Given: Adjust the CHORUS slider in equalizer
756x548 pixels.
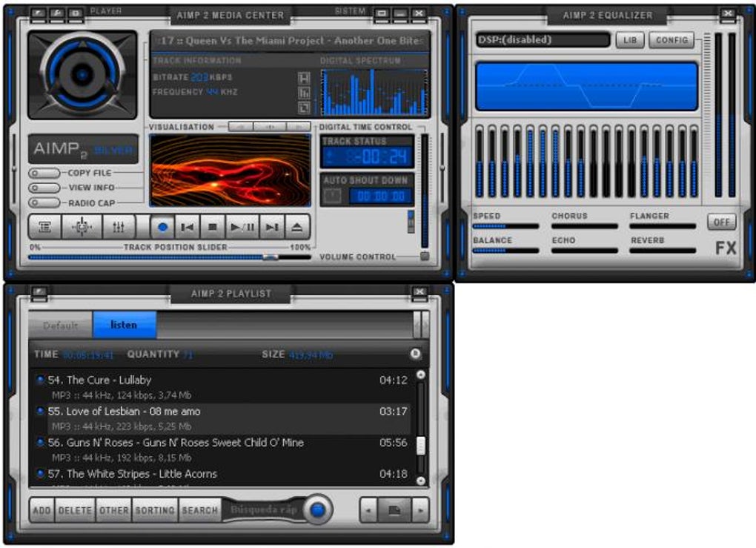Looking at the screenshot, I should pyautogui.click(x=584, y=225).
